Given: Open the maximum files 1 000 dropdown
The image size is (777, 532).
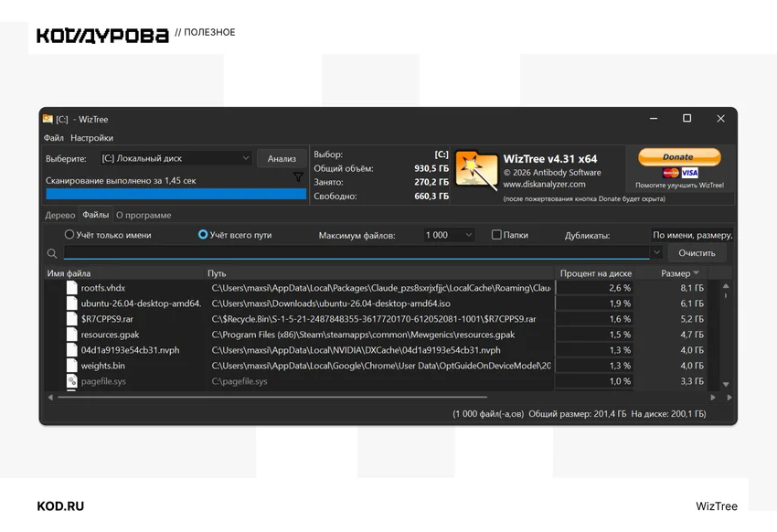Looking at the screenshot, I should [449, 235].
